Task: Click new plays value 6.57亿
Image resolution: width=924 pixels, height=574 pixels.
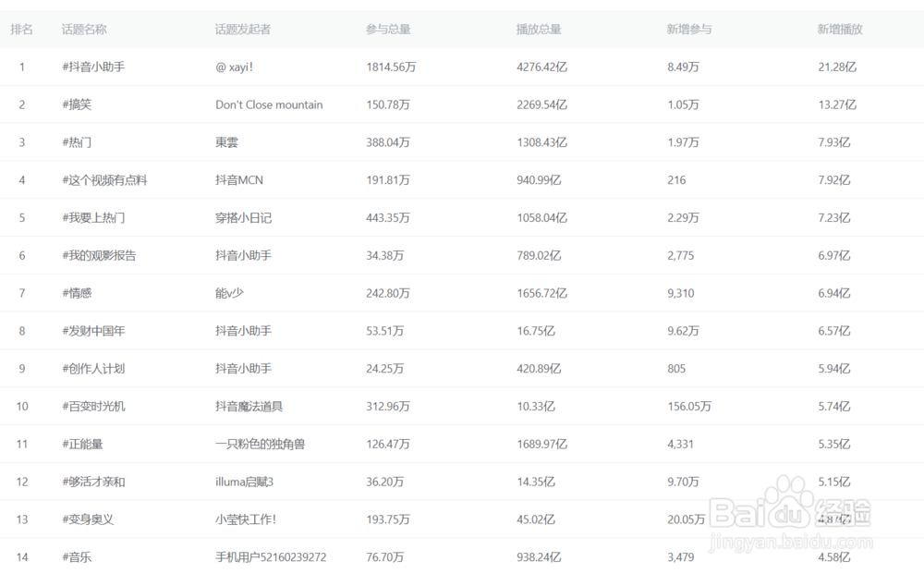Action: 834,331
